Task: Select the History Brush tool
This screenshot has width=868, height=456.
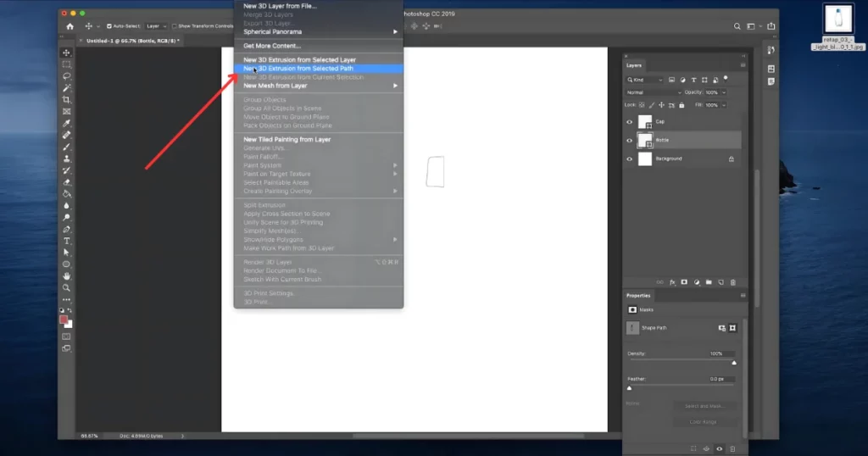Action: 66,170
